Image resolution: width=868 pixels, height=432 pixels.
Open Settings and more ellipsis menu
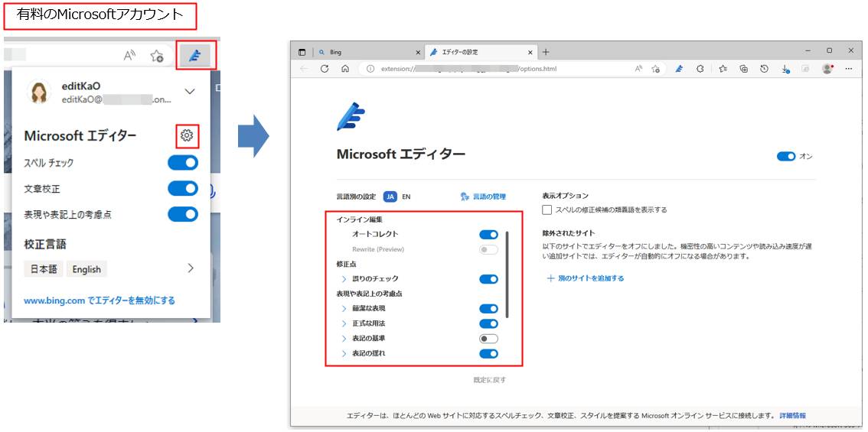(x=849, y=69)
